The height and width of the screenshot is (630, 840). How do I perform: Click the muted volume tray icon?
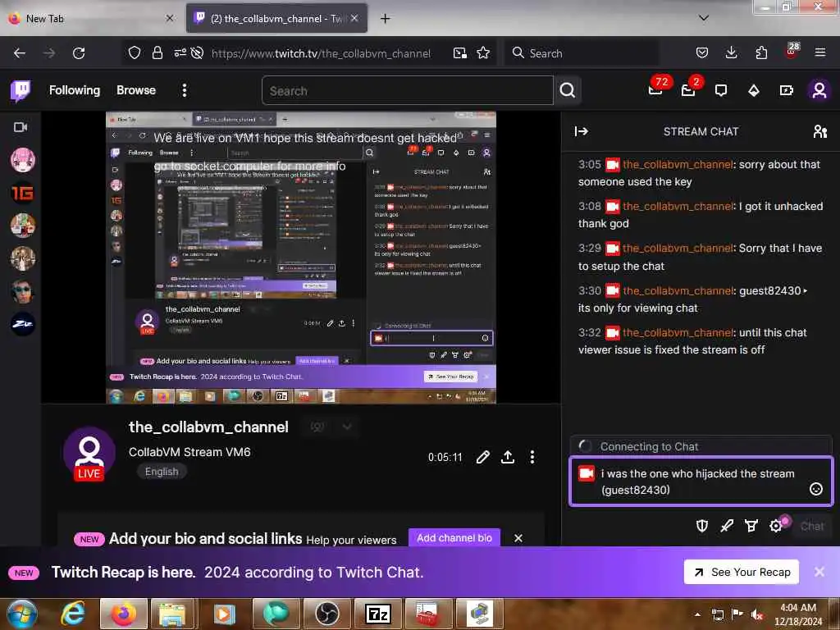[x=757, y=614]
